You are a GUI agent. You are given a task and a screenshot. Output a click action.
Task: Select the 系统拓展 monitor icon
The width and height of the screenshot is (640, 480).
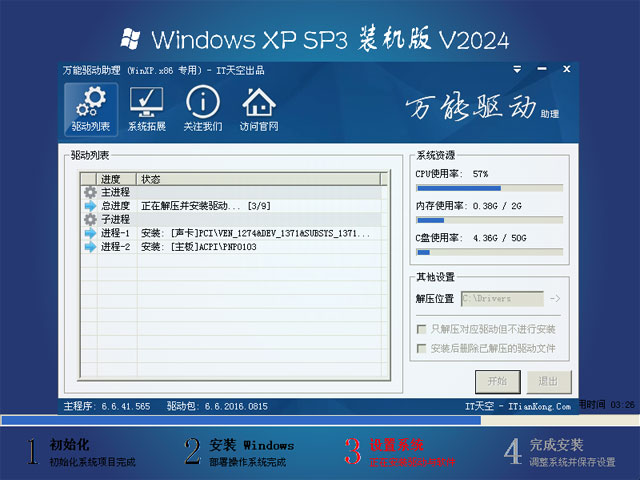(147, 109)
